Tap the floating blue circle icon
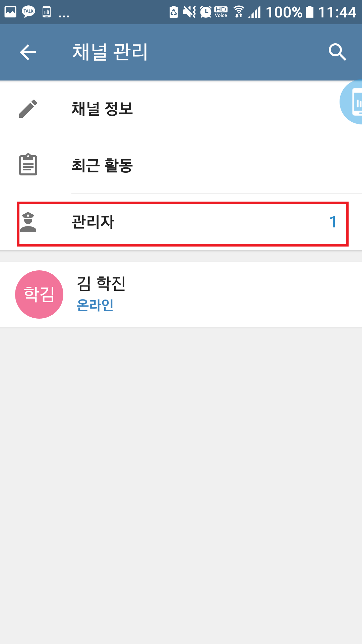 pos(353,102)
